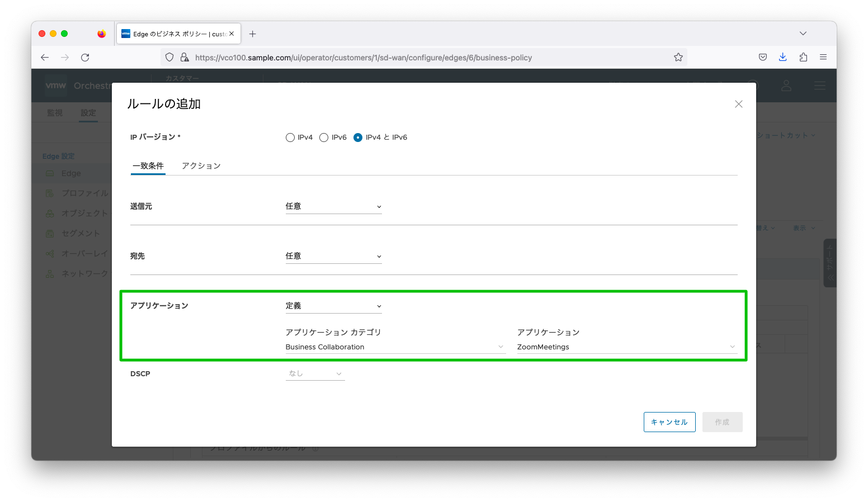Click the tracking protection shield icon

click(169, 58)
